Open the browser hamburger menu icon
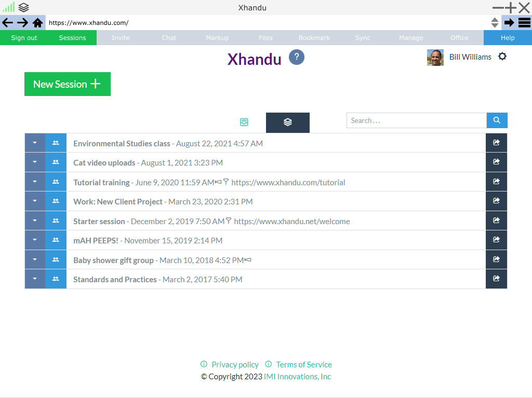This screenshot has width=532, height=398. 524,23
